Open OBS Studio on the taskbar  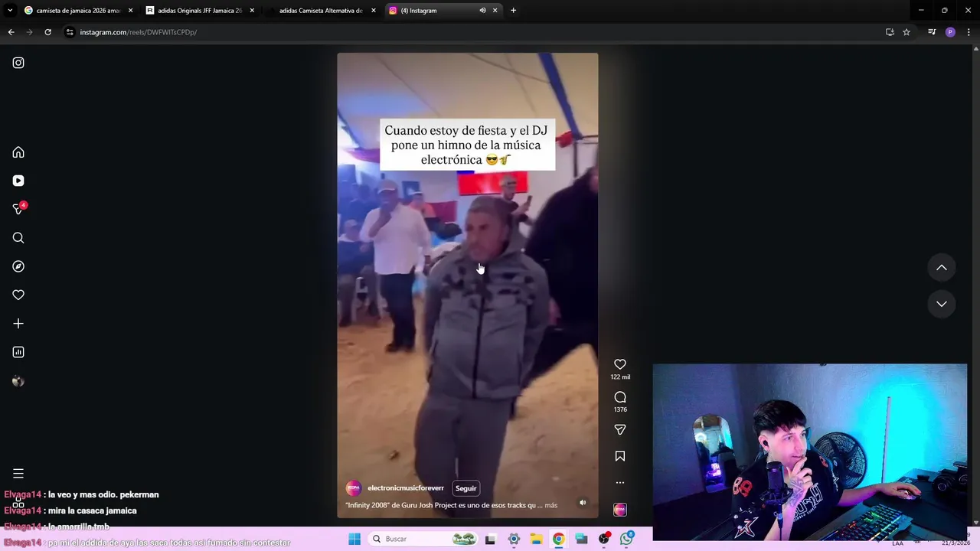coord(604,539)
